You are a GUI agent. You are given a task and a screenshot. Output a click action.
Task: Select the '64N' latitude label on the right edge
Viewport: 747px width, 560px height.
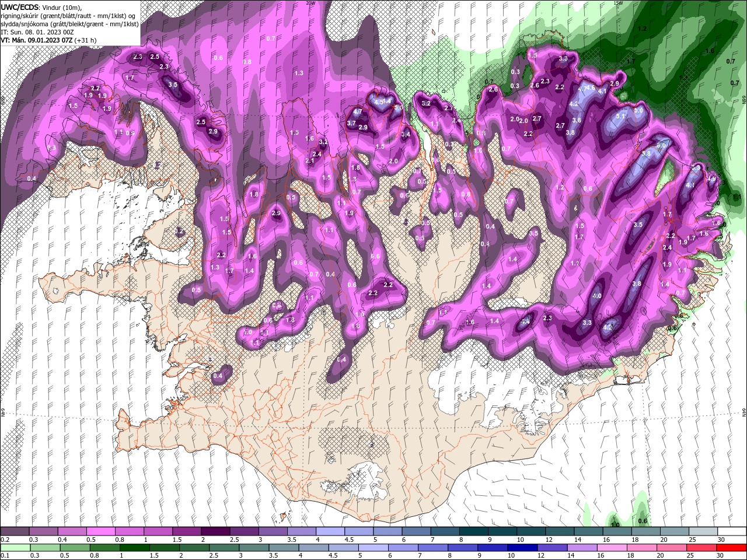tap(743, 412)
